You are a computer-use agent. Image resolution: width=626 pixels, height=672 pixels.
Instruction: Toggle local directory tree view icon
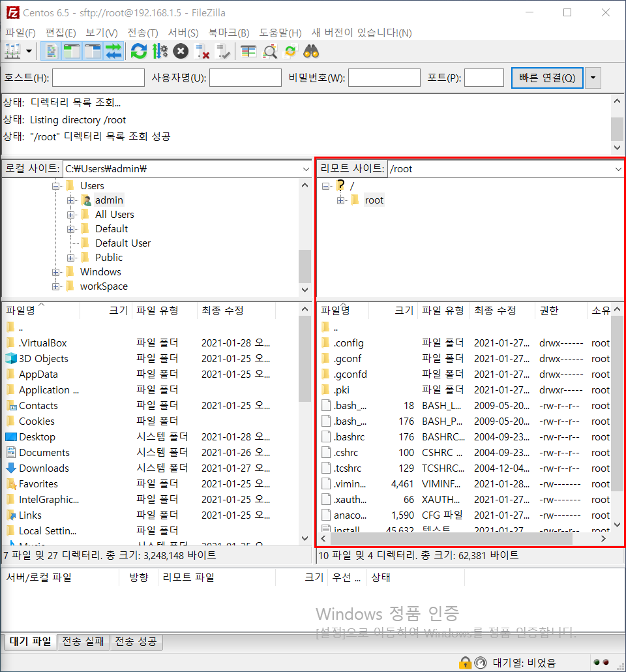point(72,52)
